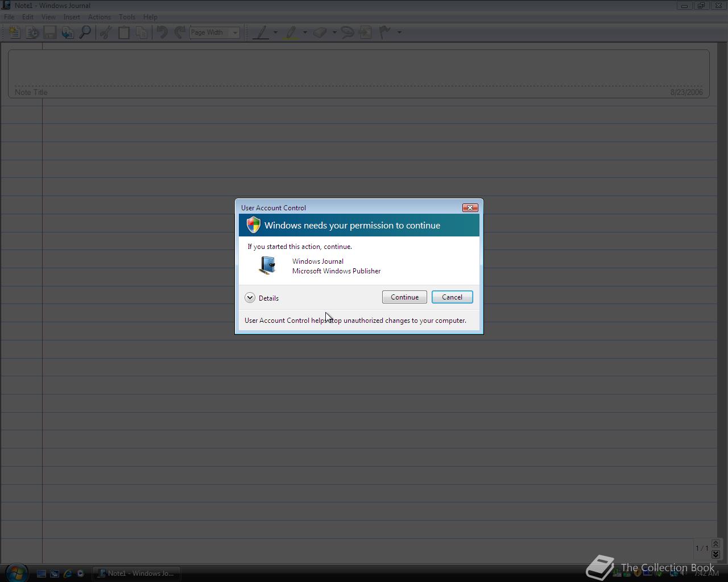Click the Cut scissors icon
The width and height of the screenshot is (728, 582).
tap(105, 32)
